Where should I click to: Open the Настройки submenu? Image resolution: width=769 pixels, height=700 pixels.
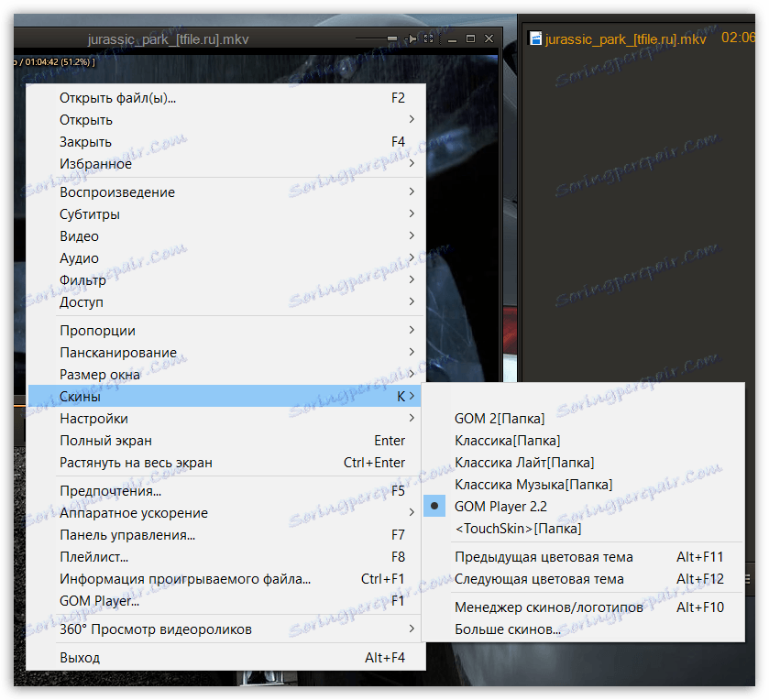pyautogui.click(x=225, y=419)
